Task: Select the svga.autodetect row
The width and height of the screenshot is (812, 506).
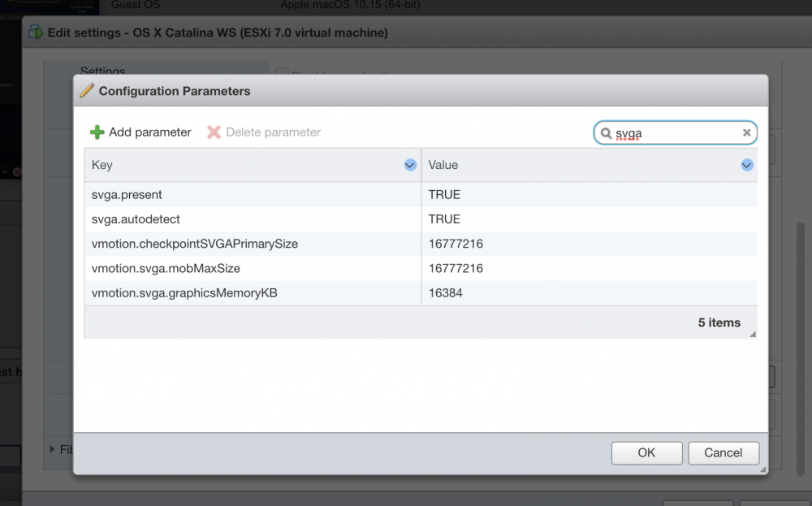Action: pyautogui.click(x=421, y=219)
